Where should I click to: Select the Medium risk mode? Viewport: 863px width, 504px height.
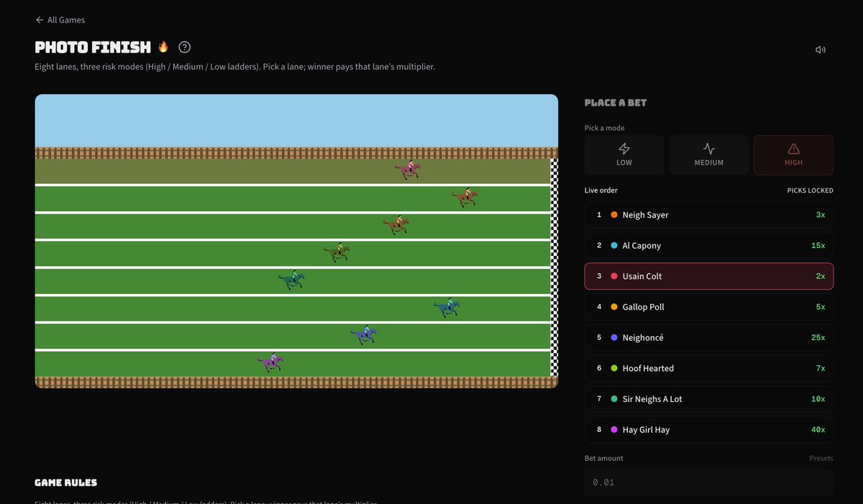[x=709, y=155]
